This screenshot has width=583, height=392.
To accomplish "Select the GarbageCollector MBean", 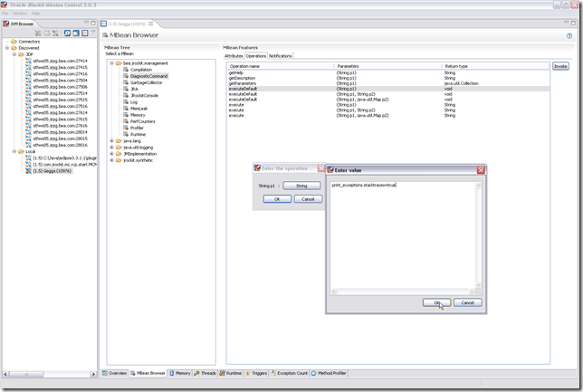I will coord(146,82).
